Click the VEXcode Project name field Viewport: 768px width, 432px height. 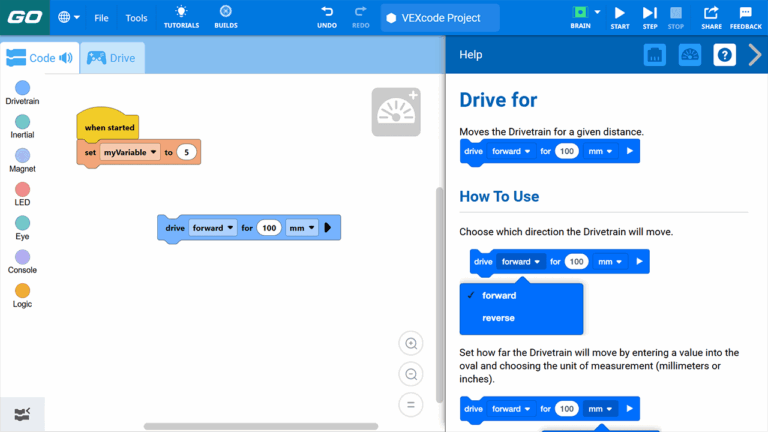tap(440, 18)
